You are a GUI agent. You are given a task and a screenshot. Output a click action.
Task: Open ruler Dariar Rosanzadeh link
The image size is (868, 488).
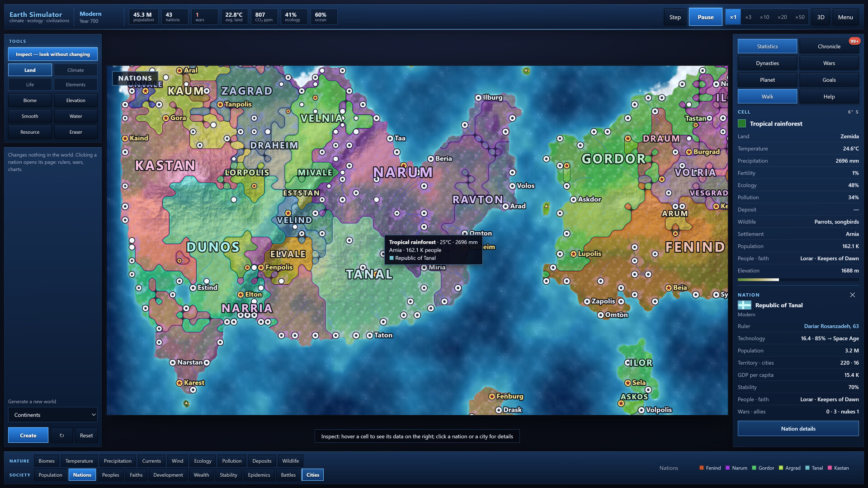831,326
